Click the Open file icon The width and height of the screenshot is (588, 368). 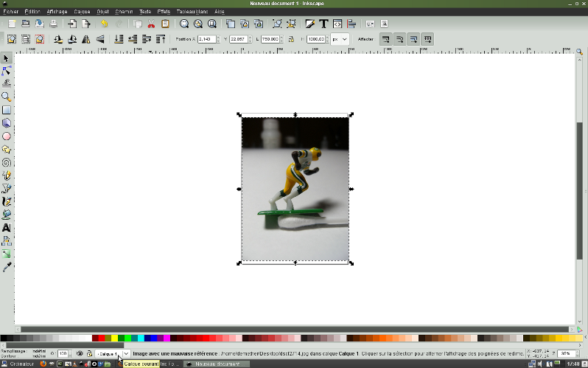(26, 24)
